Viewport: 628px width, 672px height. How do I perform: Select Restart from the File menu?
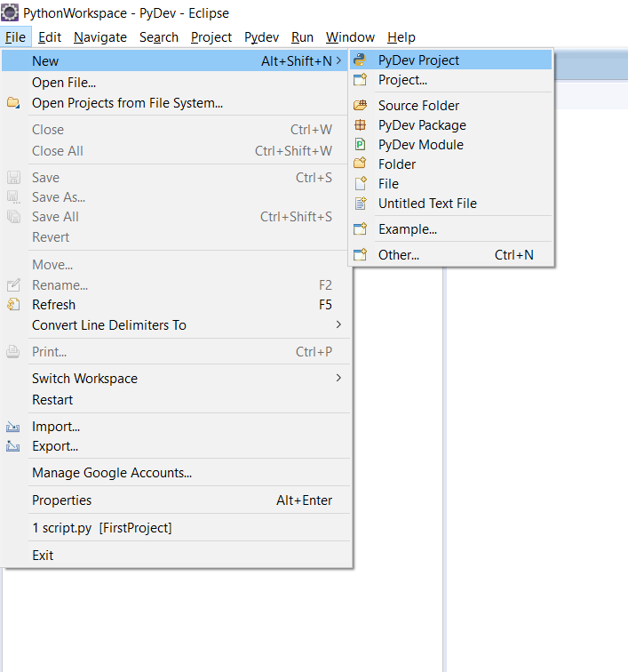pos(52,400)
